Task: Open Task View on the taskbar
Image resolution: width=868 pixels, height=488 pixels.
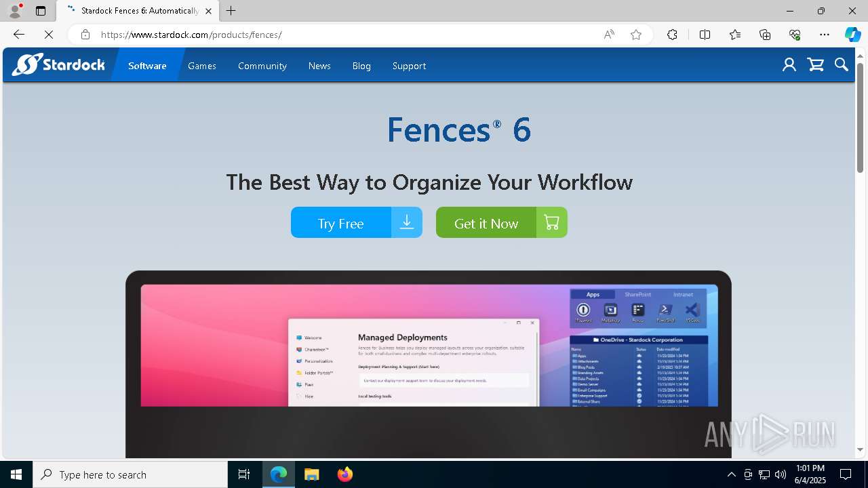Action: pos(244,474)
